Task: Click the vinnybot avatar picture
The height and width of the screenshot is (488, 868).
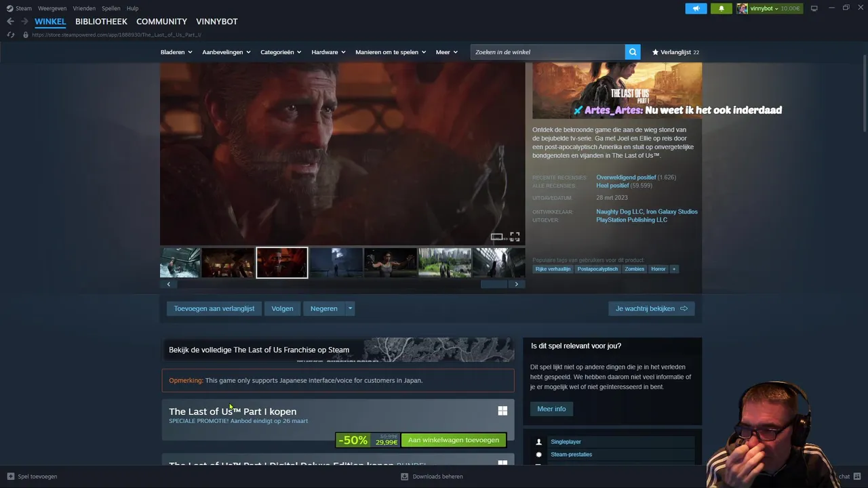Action: pos(743,8)
